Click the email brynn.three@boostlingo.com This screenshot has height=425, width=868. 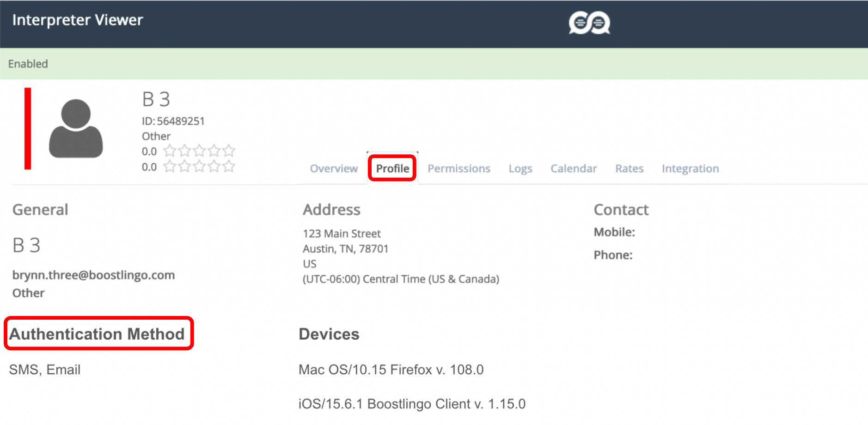tap(93, 275)
